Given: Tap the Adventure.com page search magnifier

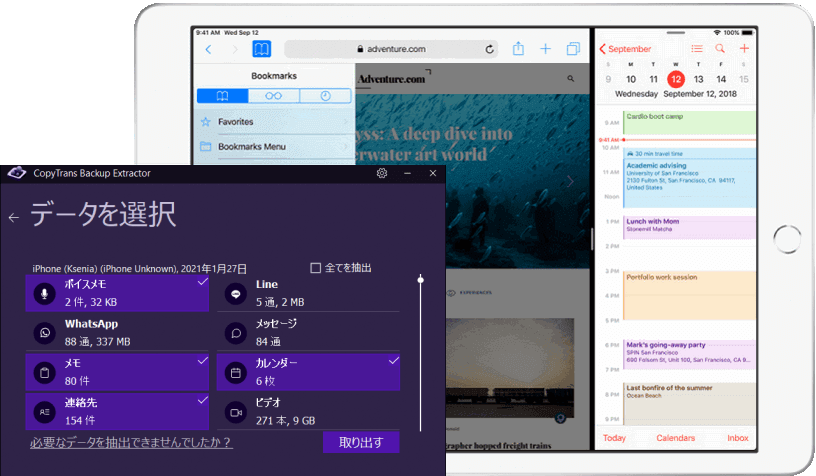Looking at the screenshot, I should point(571,79).
